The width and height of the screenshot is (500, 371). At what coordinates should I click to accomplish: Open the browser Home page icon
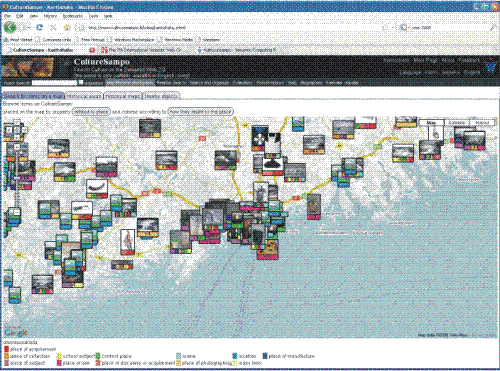[67, 27]
